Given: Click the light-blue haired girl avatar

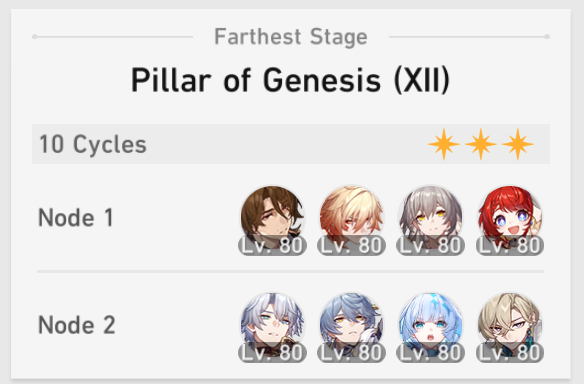Looking at the screenshot, I should 431,325.
